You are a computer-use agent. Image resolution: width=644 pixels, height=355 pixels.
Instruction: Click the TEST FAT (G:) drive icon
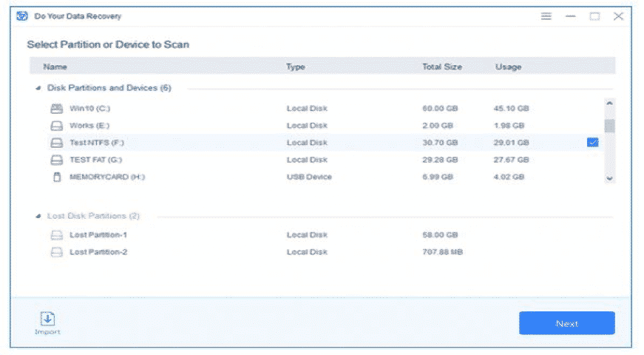pyautogui.click(x=57, y=160)
